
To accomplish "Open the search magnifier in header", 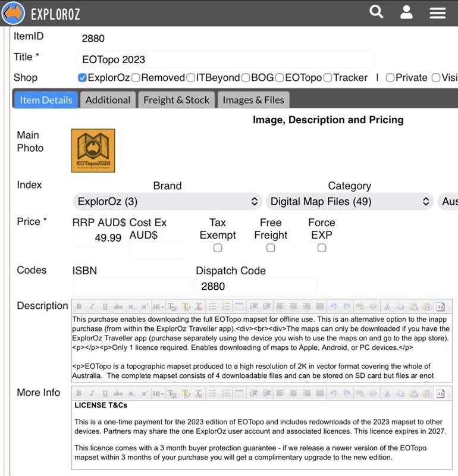I will [x=376, y=12].
